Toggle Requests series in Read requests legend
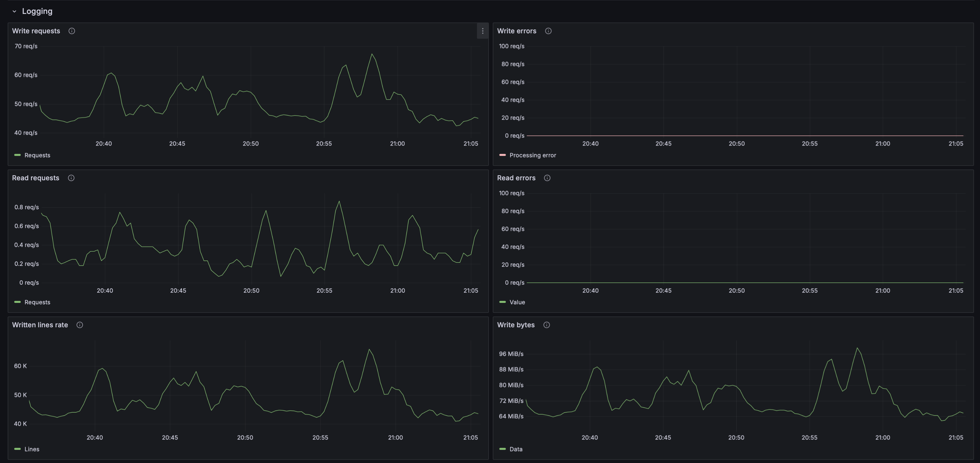The height and width of the screenshot is (463, 980). click(x=37, y=302)
